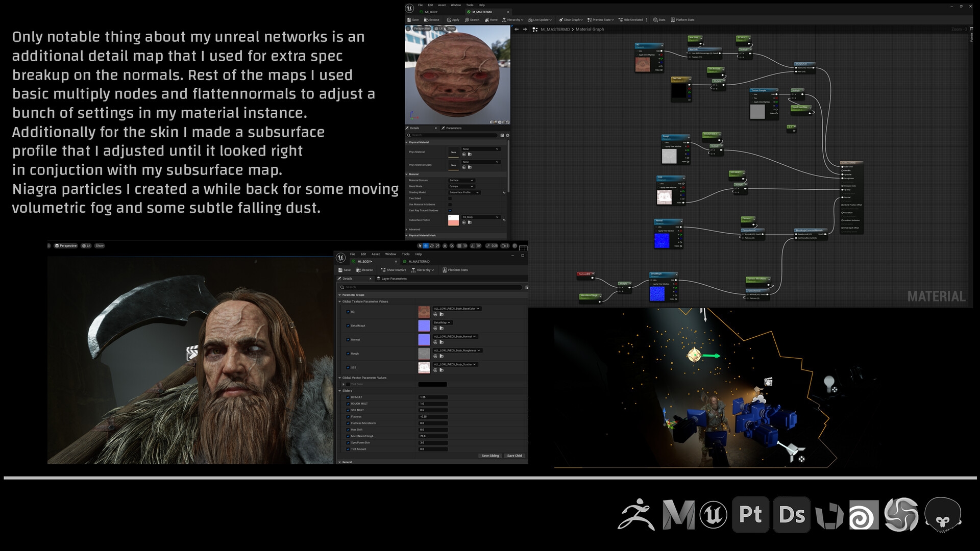Open details settings gear in material editor

[x=507, y=135]
